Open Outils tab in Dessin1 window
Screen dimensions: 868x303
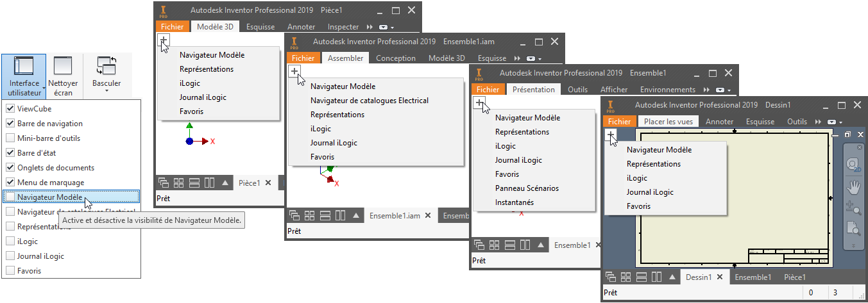tap(797, 122)
